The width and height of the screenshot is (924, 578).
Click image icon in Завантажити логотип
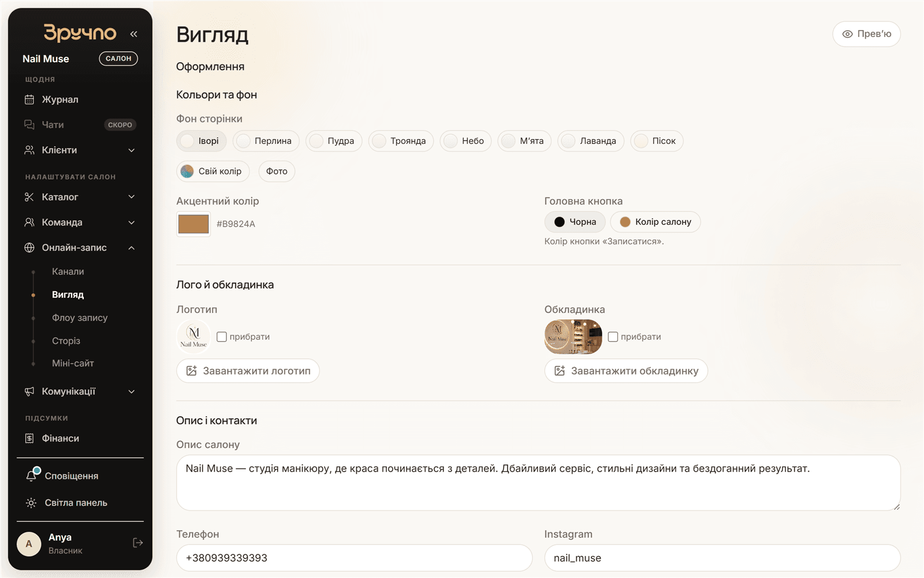tap(192, 371)
